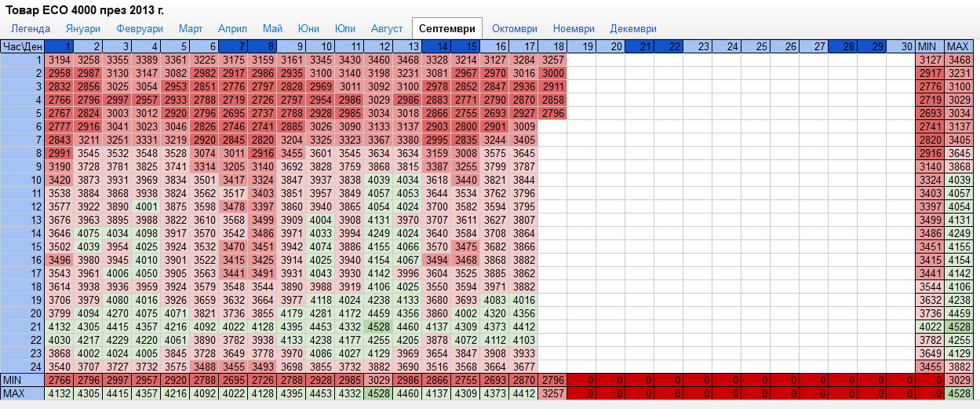Screen dimensions: 980x409
Task: Click the MAX row label at bottom left
Action: (23, 393)
